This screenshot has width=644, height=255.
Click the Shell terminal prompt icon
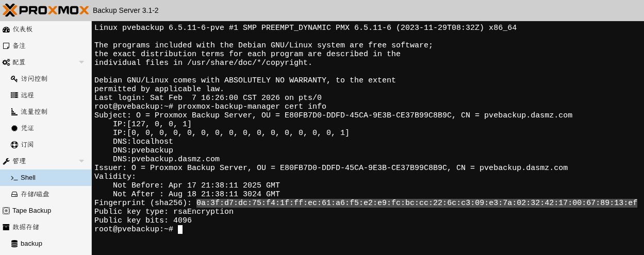[14, 178]
